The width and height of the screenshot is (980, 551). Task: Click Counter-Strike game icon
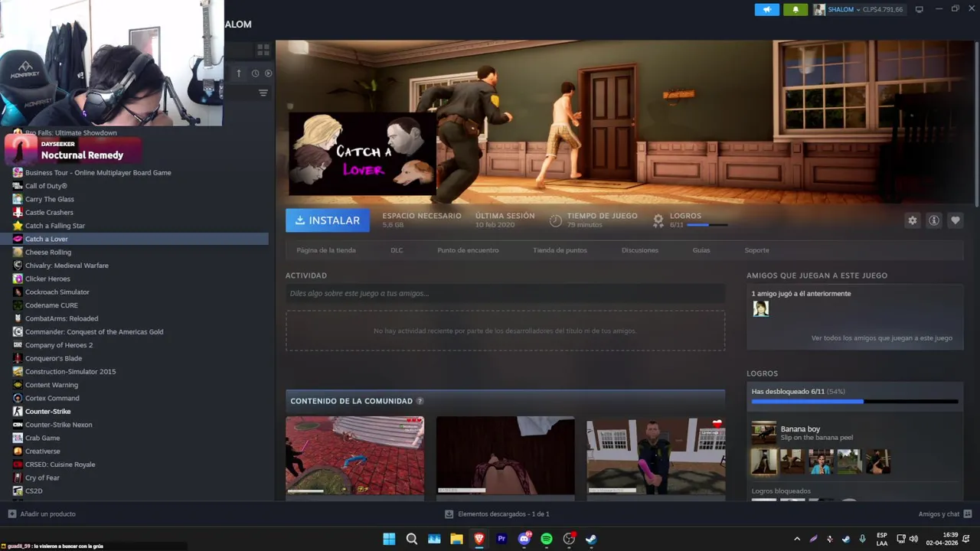[18, 411]
